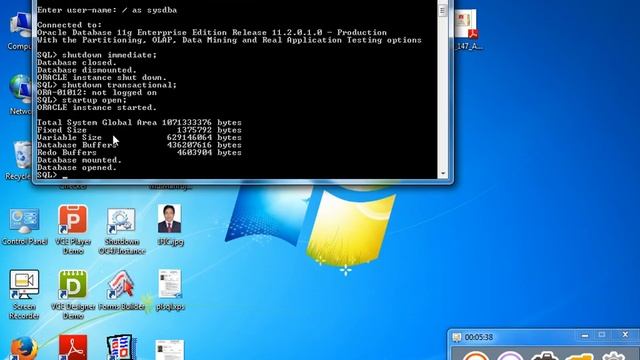Click the 00:05:38 recording timer
640x360 pixels.
point(479,337)
